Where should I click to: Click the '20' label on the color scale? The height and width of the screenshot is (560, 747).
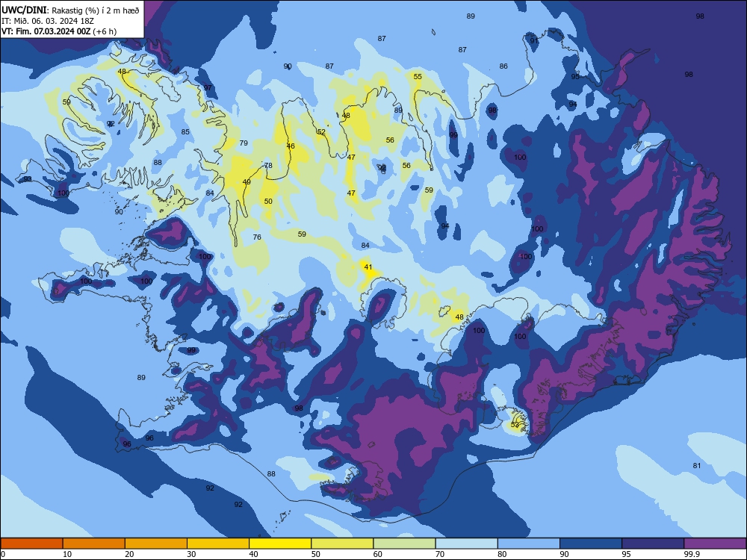click(129, 554)
